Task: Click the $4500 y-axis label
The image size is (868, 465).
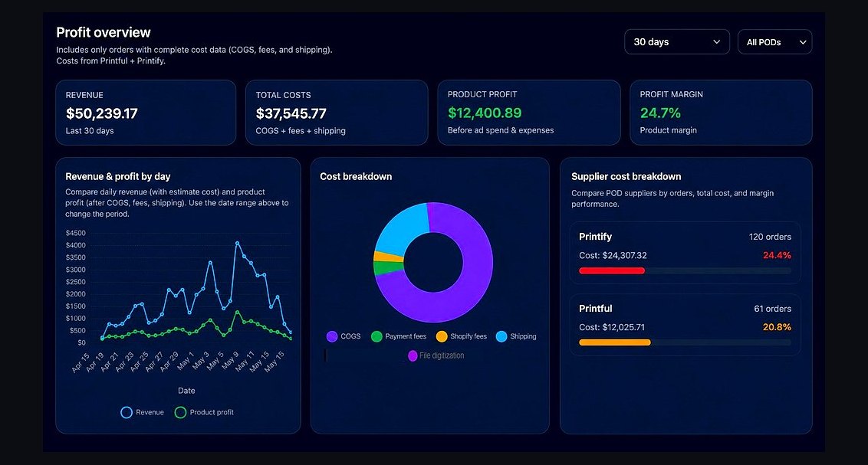Action: [x=75, y=233]
